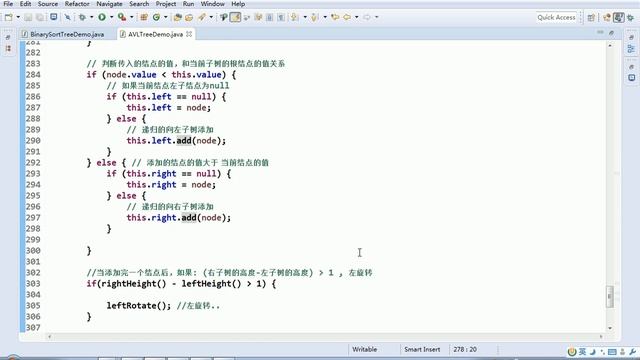640x360 pixels.
Task: Click the Open Perspective icon
Action: click(591, 17)
